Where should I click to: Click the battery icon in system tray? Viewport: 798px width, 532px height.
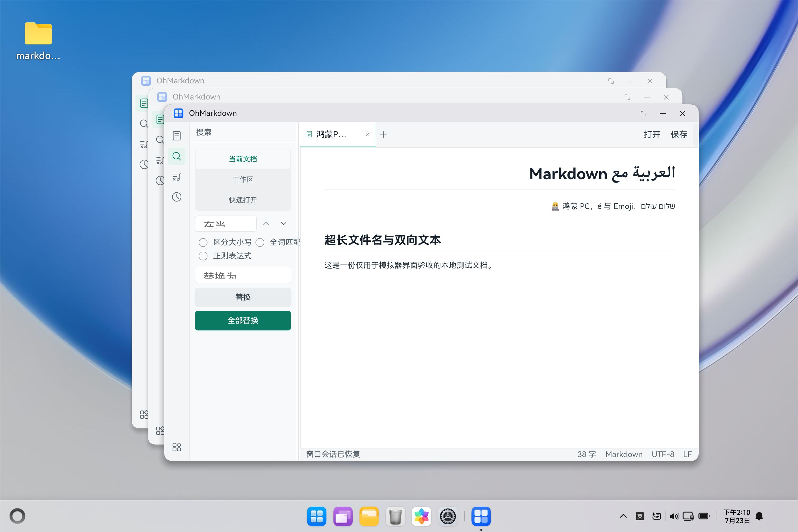[704, 516]
